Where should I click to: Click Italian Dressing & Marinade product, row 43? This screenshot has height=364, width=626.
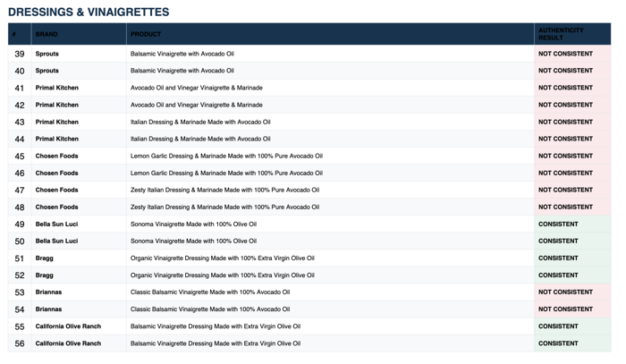click(x=200, y=123)
